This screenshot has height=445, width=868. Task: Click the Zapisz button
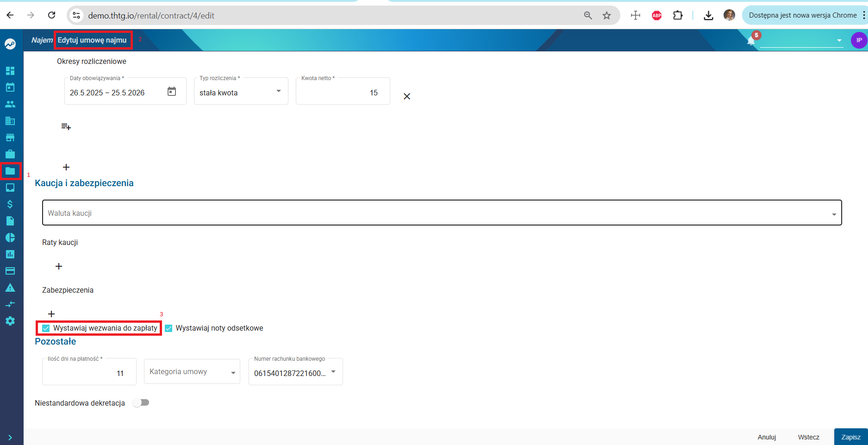pos(851,437)
